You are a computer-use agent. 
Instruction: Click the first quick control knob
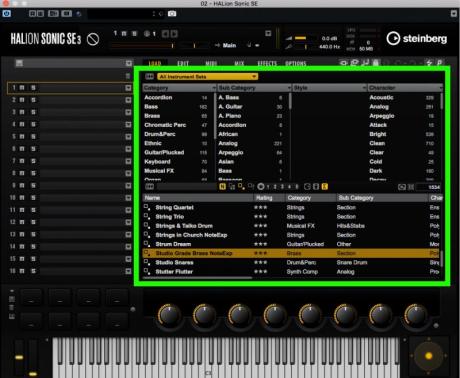pyautogui.click(x=169, y=315)
